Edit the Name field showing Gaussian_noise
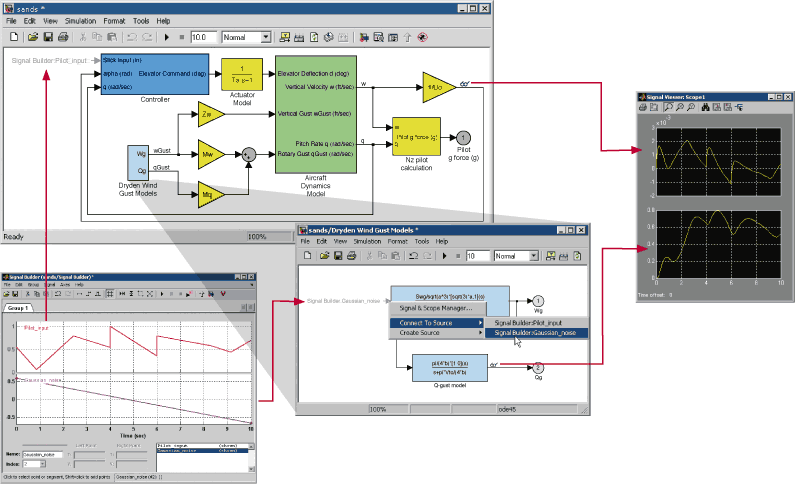The width and height of the screenshot is (795, 484). [x=43, y=455]
